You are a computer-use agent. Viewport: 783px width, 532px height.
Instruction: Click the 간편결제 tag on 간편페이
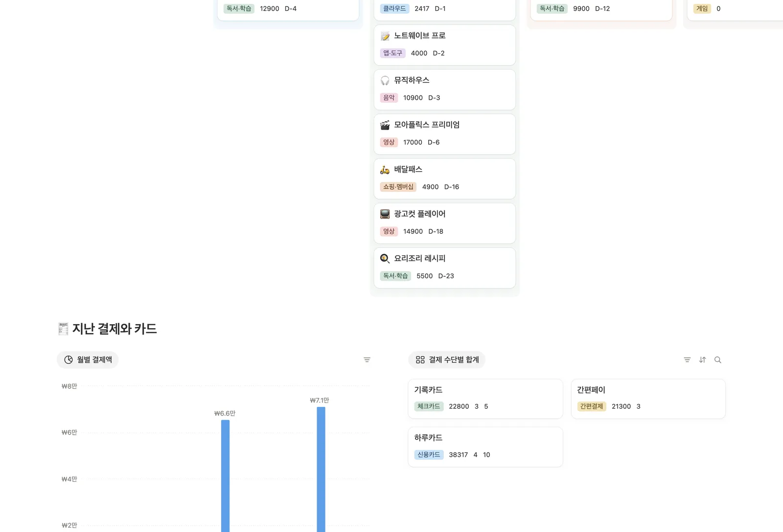click(x=592, y=406)
